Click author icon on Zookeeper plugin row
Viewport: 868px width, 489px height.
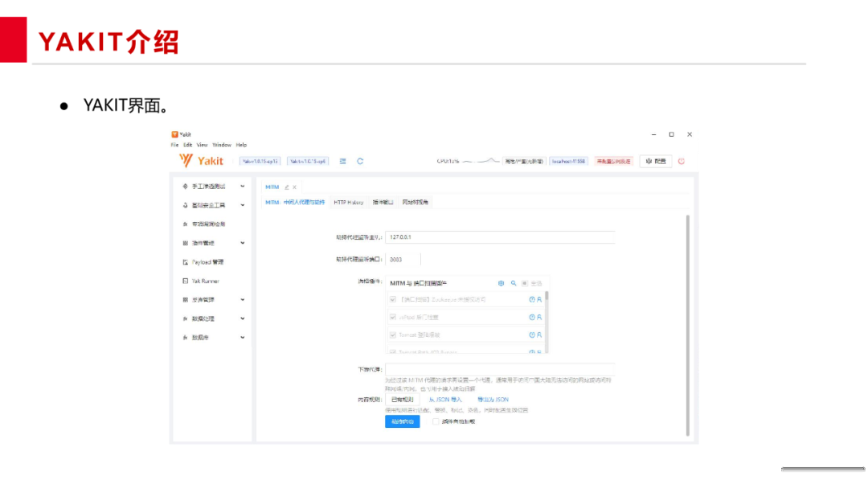point(539,300)
